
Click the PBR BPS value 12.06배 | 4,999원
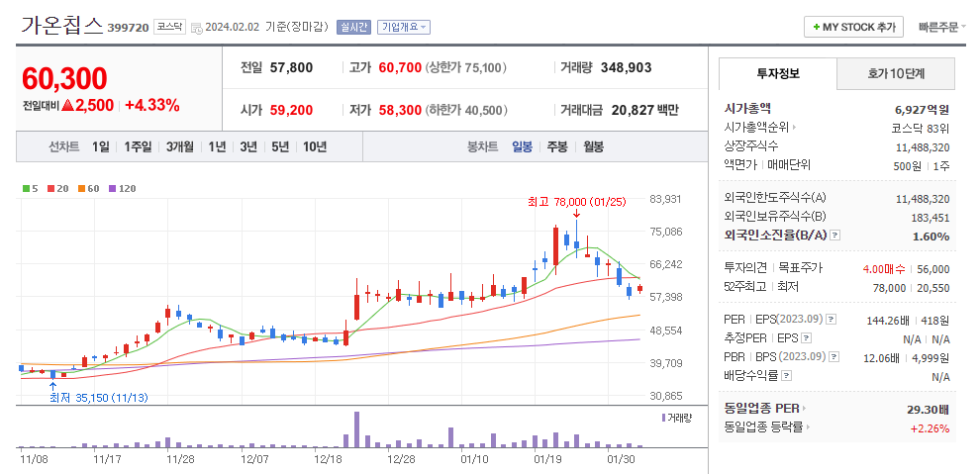[x=906, y=358]
